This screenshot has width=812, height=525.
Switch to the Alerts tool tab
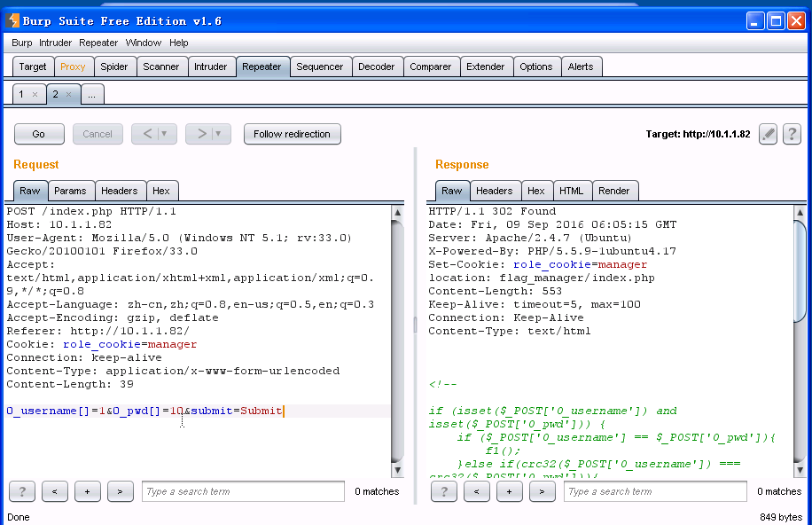pyautogui.click(x=581, y=67)
